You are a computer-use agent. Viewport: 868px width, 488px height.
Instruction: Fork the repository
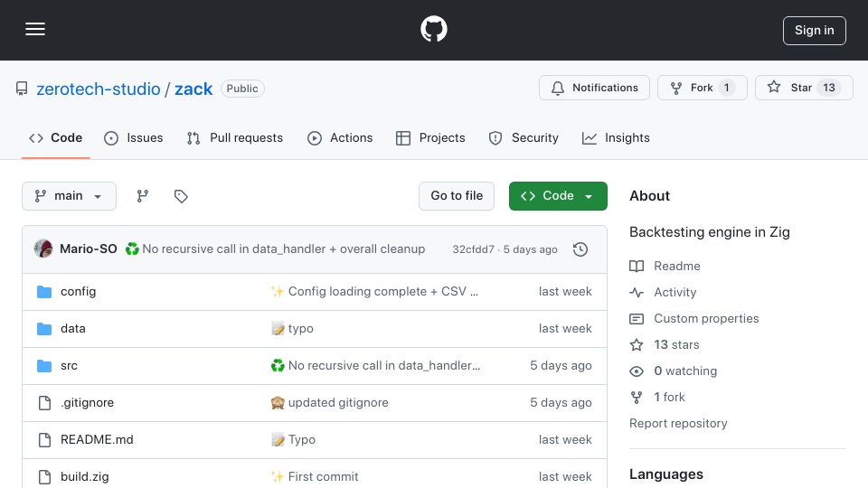coord(702,88)
